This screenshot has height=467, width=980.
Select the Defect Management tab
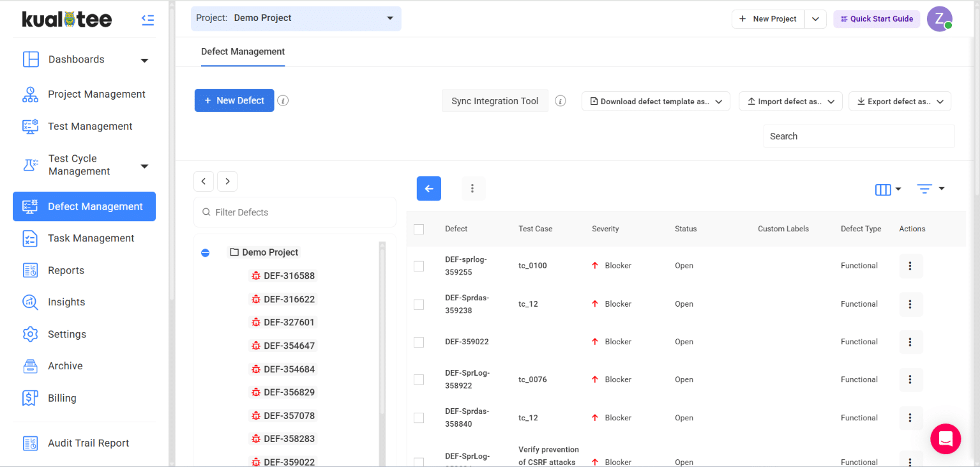coord(243,52)
